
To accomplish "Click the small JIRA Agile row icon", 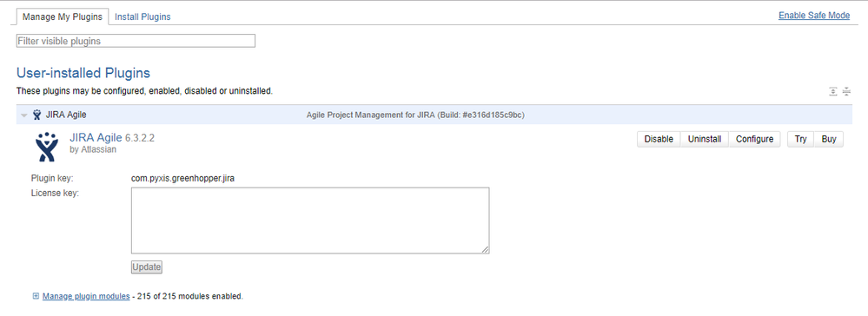I will click(x=37, y=115).
